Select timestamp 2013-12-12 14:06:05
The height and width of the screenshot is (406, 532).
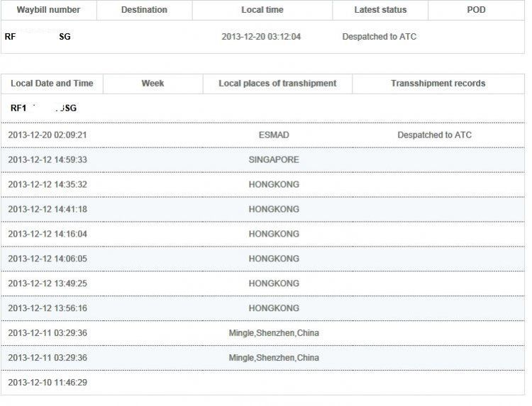pyautogui.click(x=48, y=259)
